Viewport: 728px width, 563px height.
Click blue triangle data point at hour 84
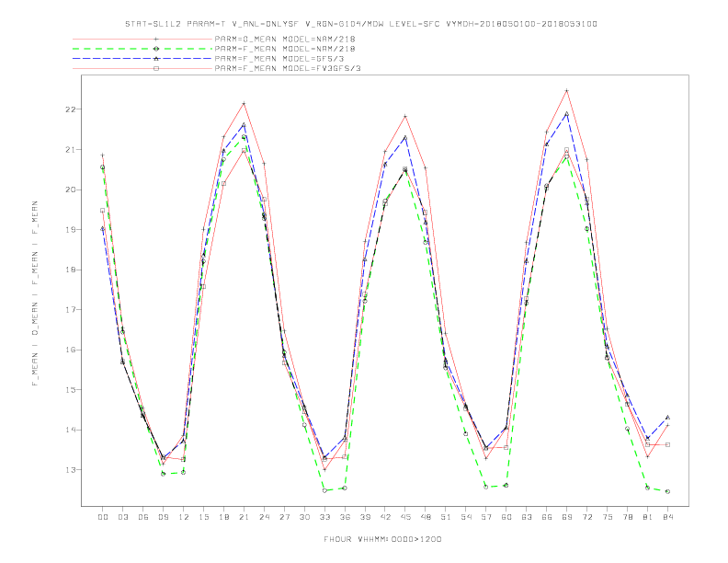pyautogui.click(x=667, y=417)
